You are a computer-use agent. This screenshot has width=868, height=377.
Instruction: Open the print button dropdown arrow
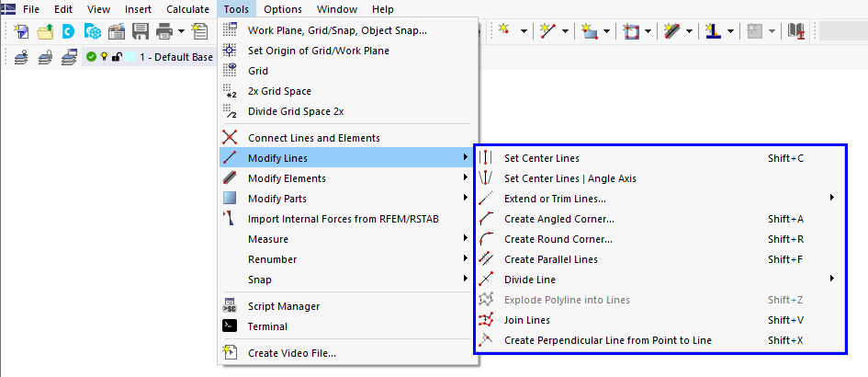[x=181, y=30]
